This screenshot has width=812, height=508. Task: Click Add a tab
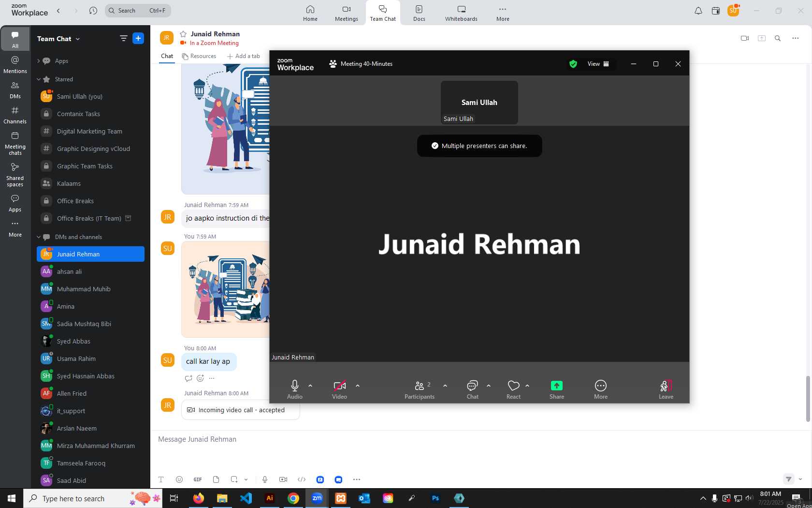[x=244, y=56]
